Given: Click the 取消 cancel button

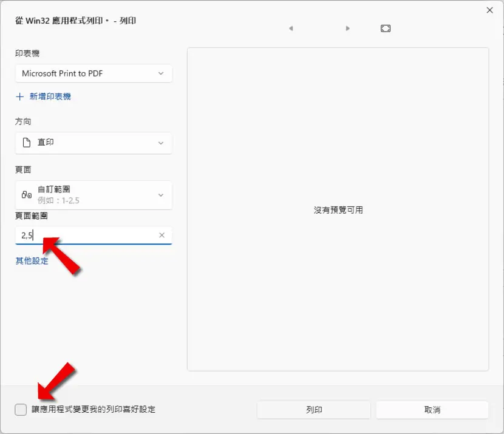Looking at the screenshot, I should (x=432, y=410).
